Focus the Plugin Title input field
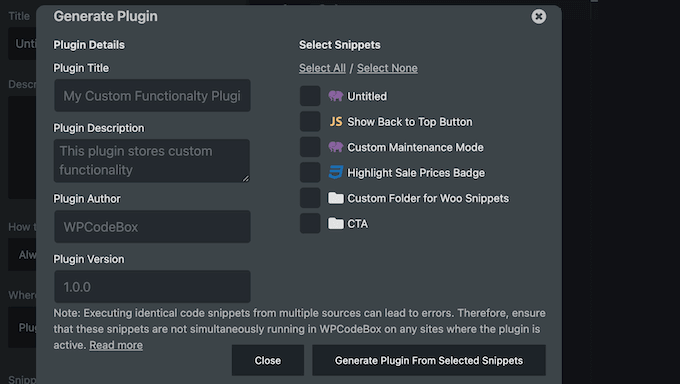This screenshot has width=680, height=384. click(x=152, y=95)
